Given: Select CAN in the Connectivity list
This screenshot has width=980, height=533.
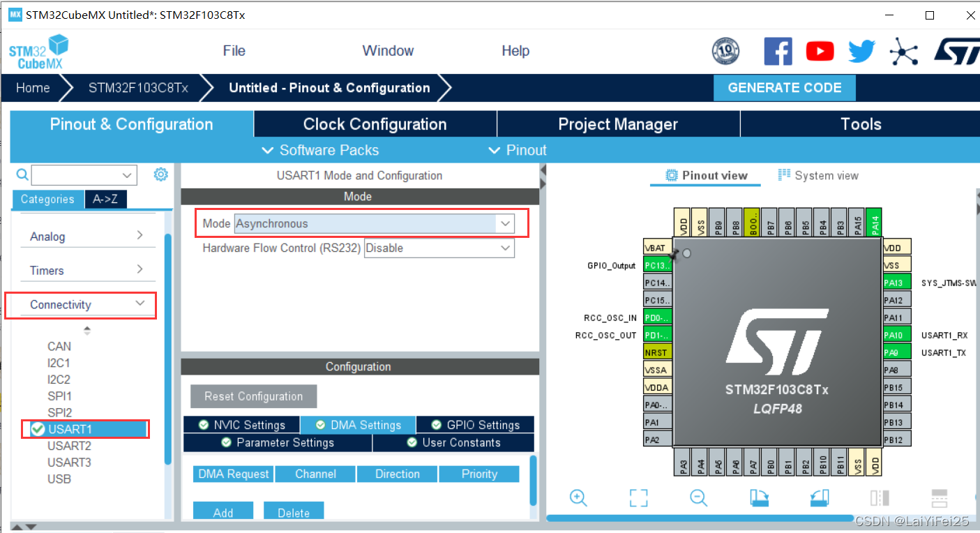Looking at the screenshot, I should pyautogui.click(x=59, y=346).
